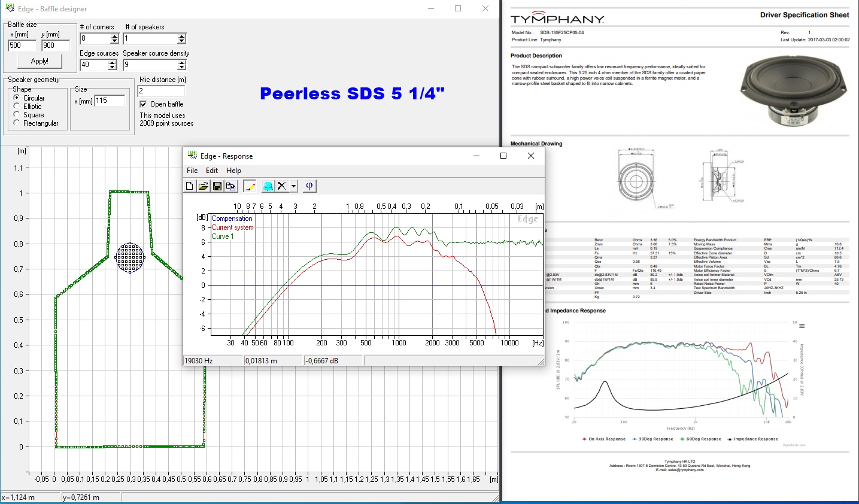The height and width of the screenshot is (504, 859).
Task: Expand the arrow next to the delete-curve icon
Action: coord(293,186)
